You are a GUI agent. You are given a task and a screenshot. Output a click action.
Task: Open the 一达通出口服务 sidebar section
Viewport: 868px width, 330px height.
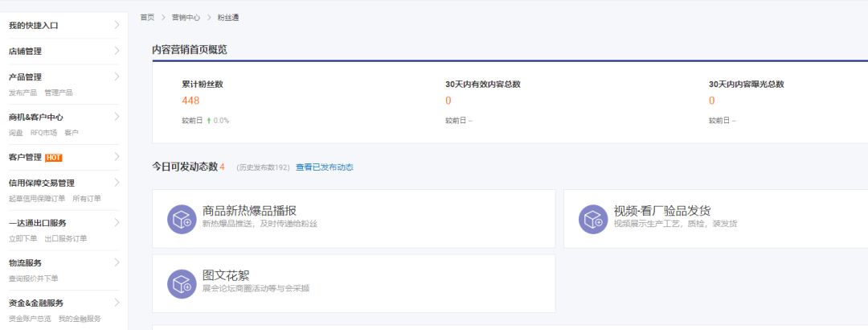38,223
